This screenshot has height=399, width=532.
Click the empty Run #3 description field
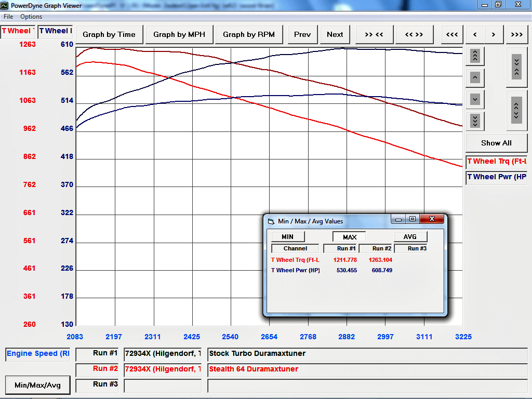tap(367, 385)
